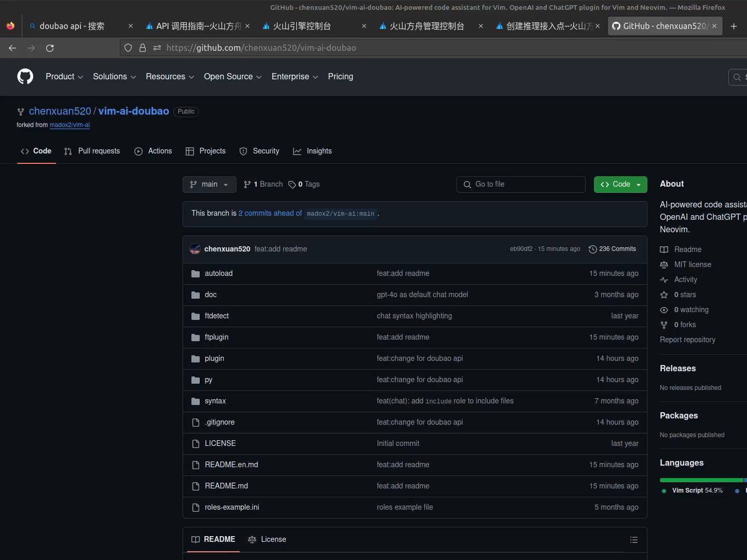Viewport: 747px width, 560px height.
Task: Click the autoload folder icon
Action: pos(196,274)
